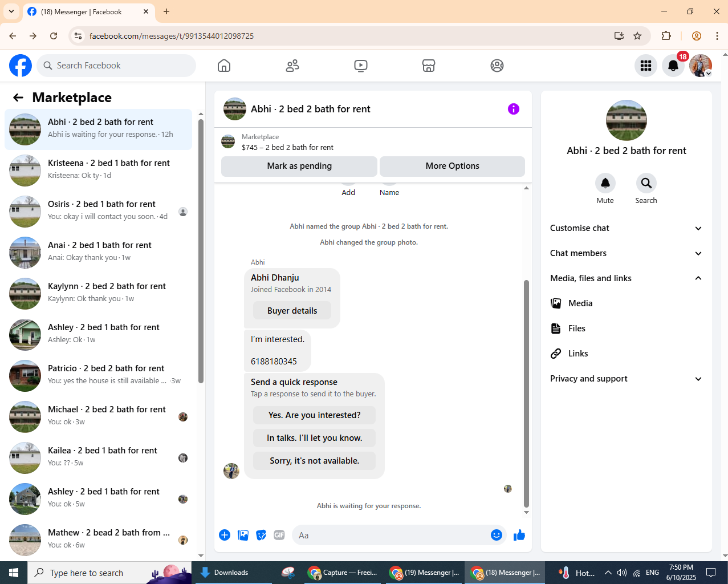Click the chat messages scrollbar
728x584 pixels.
pyautogui.click(x=526, y=394)
